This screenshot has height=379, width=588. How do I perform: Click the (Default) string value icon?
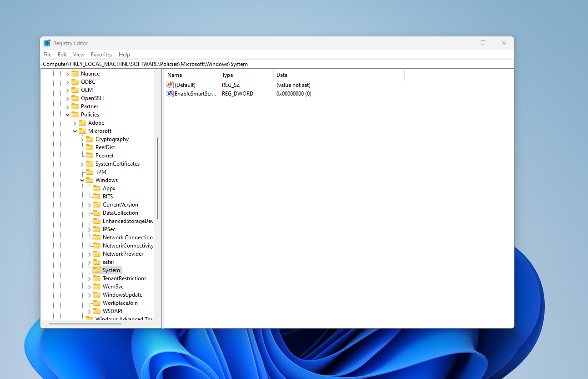click(x=170, y=85)
